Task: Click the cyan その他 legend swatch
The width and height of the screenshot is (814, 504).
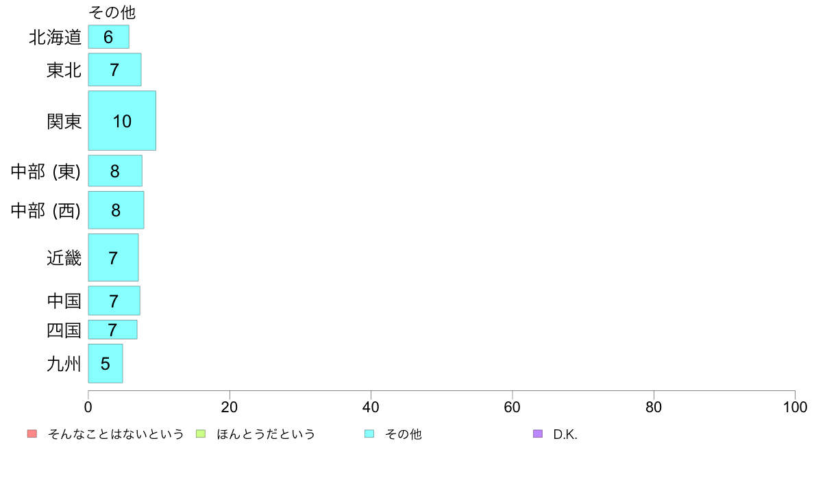Action: [x=369, y=434]
